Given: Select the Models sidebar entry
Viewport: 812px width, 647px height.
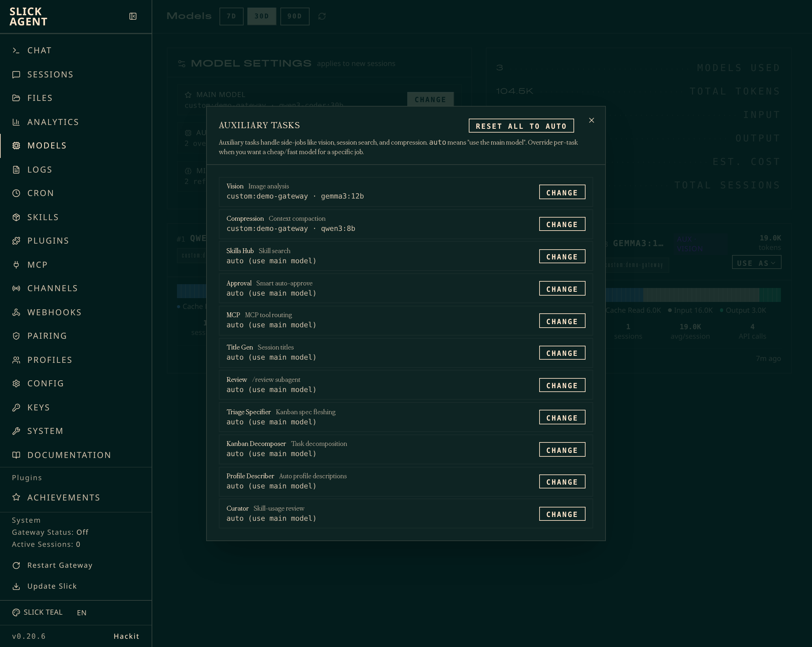Looking at the screenshot, I should [x=75, y=145].
